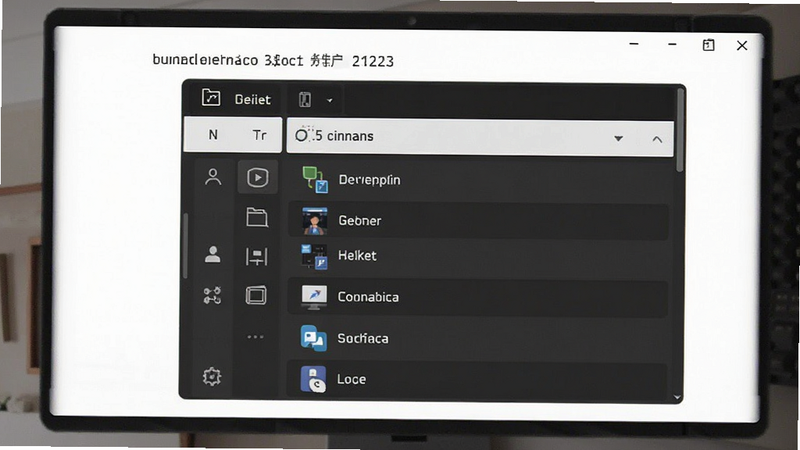Image resolution: width=800 pixels, height=450 pixels.
Task: Open the three dots more menu
Action: pos(255,337)
